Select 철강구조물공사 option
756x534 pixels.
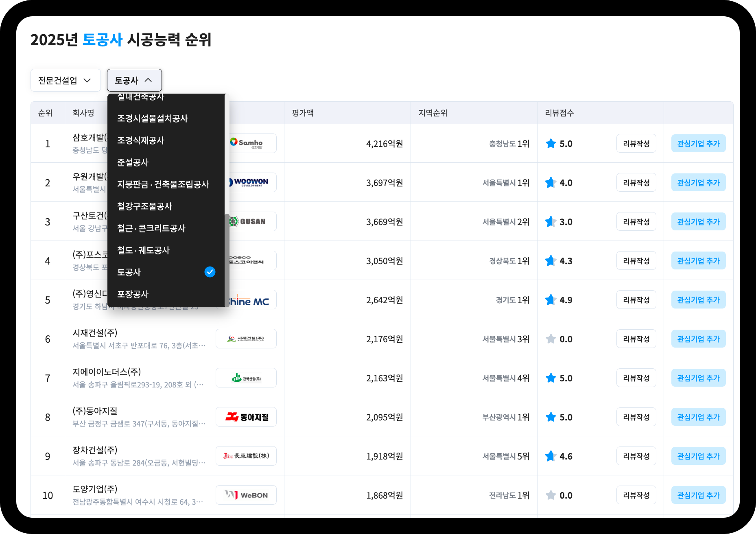coord(166,206)
